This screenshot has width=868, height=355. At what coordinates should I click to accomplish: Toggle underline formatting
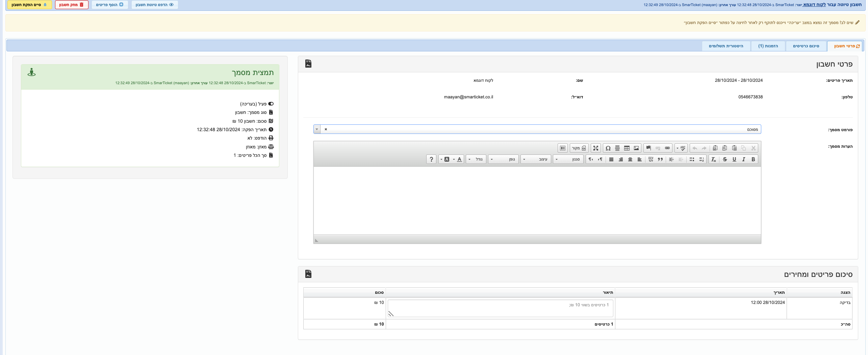pyautogui.click(x=734, y=159)
